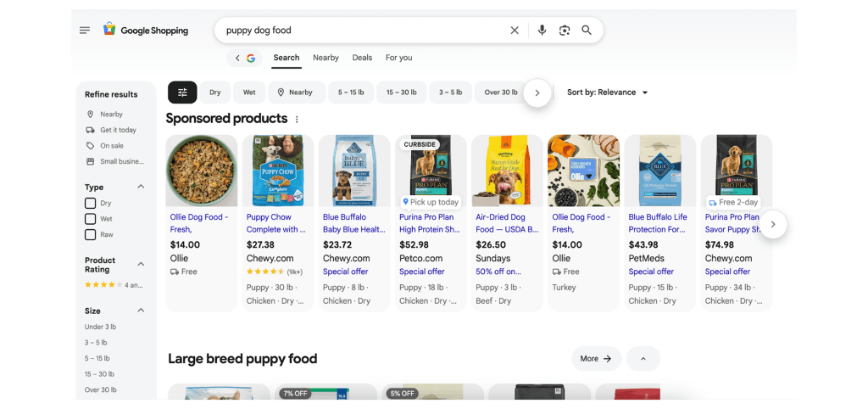Image resolution: width=868 pixels, height=409 pixels.
Task: Toggle the 5 – 15 lb chip
Action: (351, 92)
